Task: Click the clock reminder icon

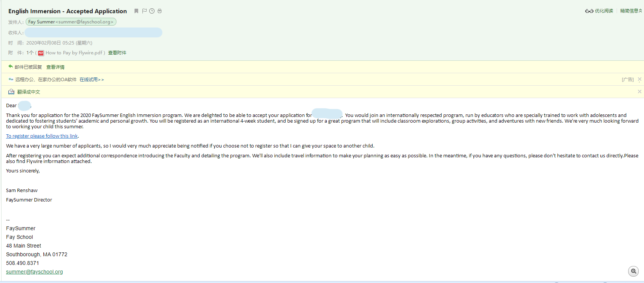Action: [152, 11]
